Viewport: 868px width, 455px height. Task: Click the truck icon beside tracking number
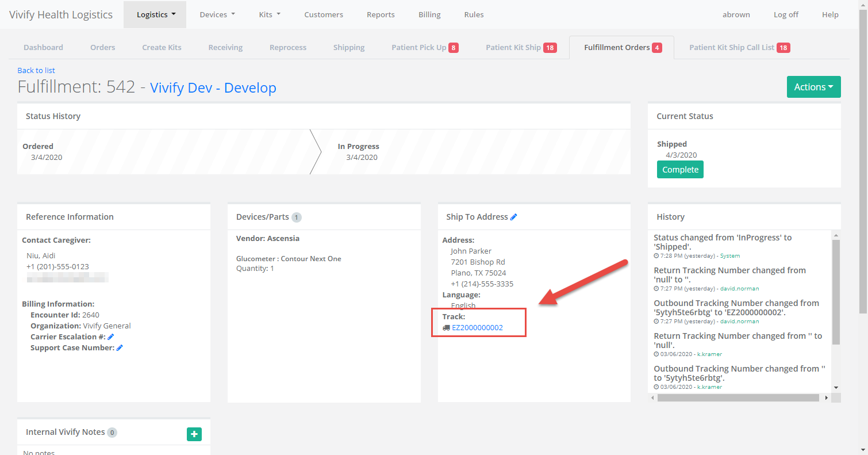coord(446,328)
